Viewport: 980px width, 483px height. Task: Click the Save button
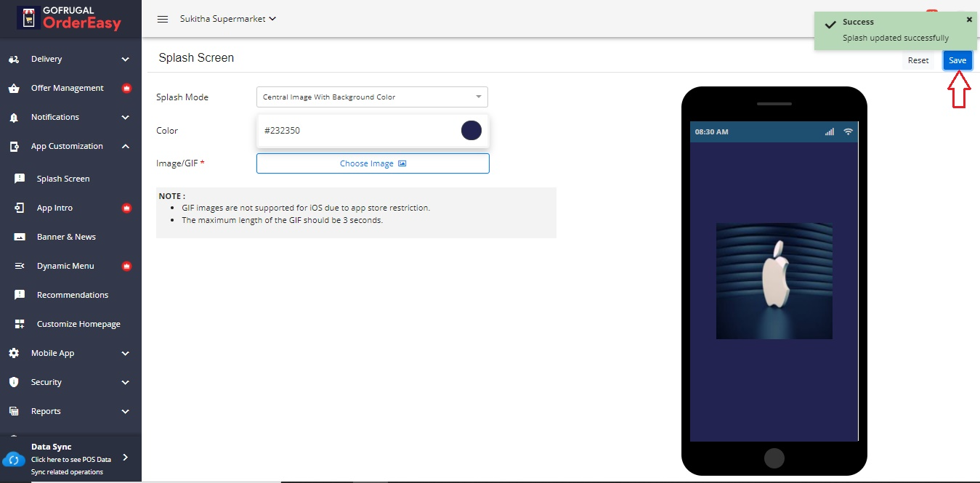tap(957, 60)
